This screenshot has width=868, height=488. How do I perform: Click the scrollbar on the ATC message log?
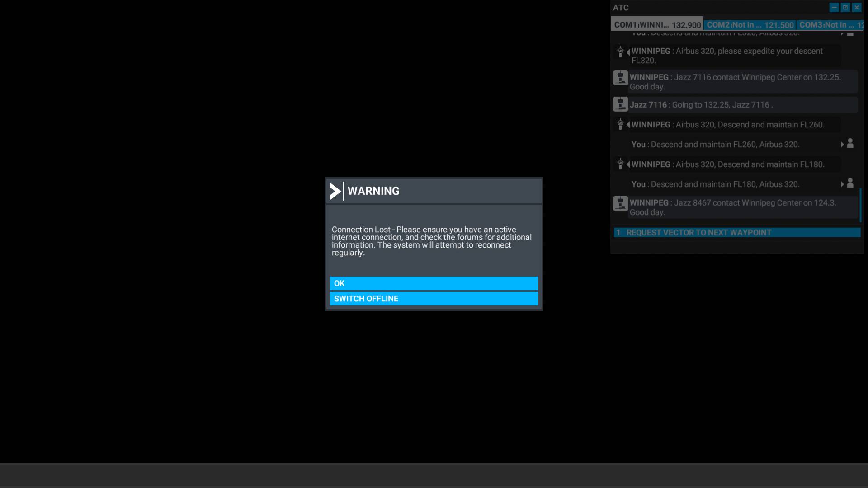pyautogui.click(x=861, y=206)
